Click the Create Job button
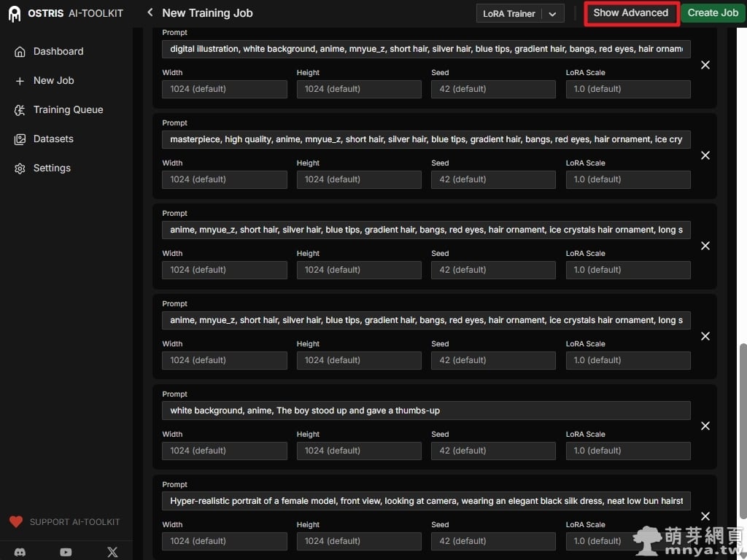The image size is (747, 560). (713, 13)
